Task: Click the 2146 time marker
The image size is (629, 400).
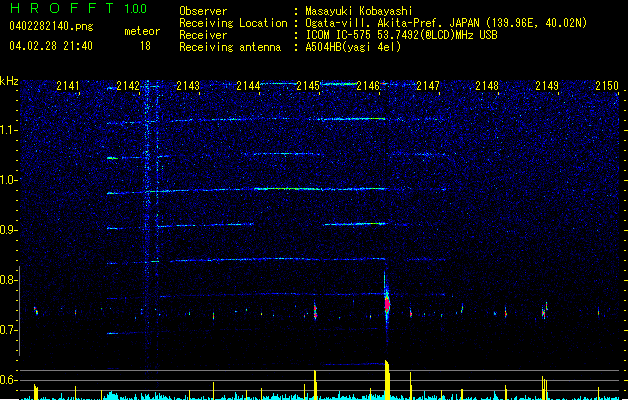Action: (368, 86)
